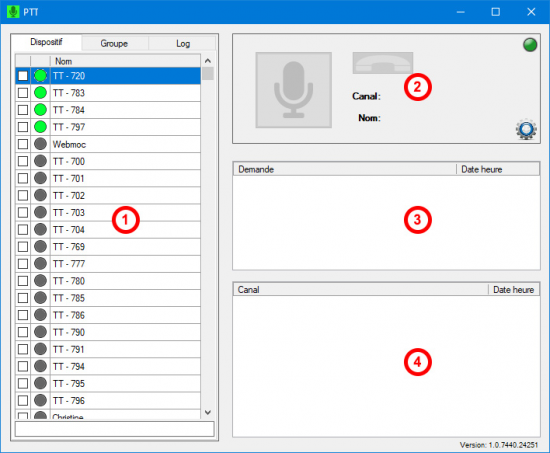Select checkbox next to TT - 701

click(23, 178)
